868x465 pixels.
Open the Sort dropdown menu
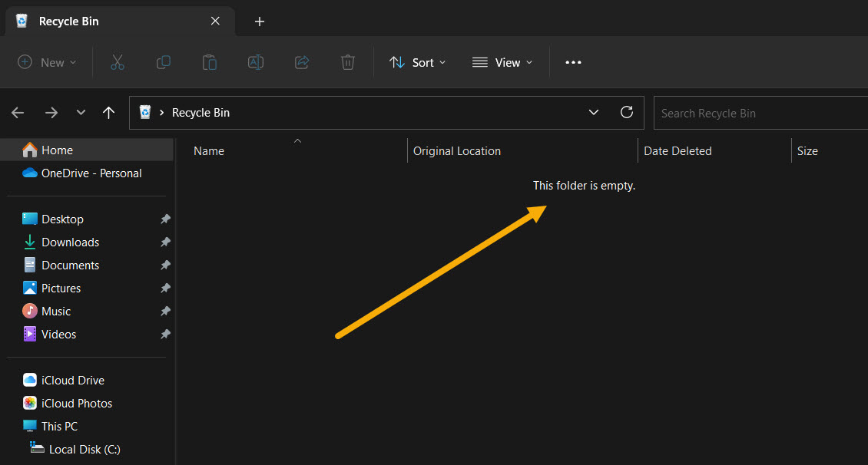(417, 62)
